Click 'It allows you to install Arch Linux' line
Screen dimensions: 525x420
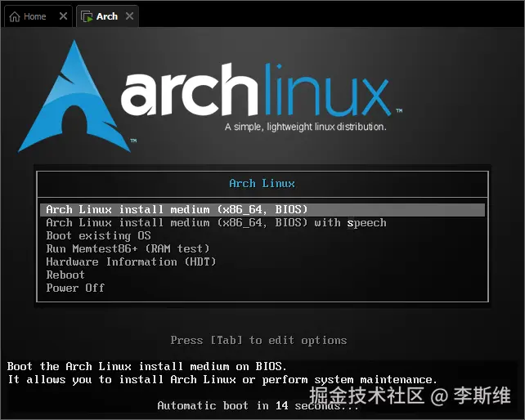[x=222, y=379]
